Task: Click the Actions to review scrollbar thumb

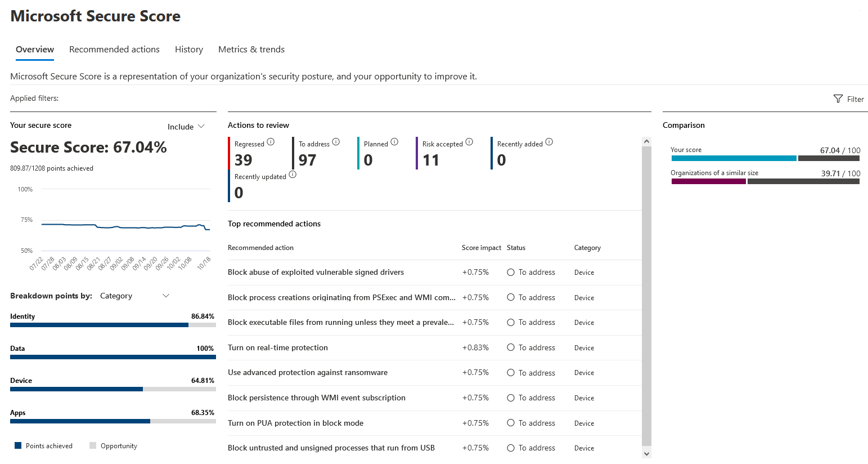Action: [646, 296]
